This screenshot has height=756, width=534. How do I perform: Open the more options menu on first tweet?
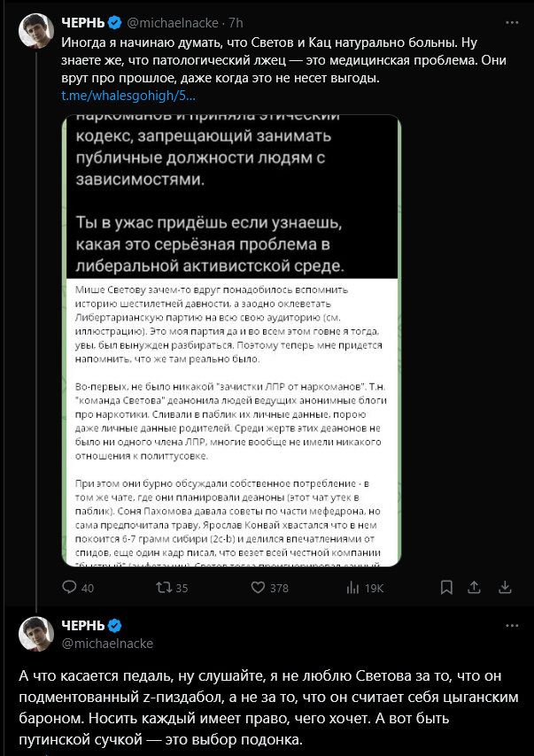pyautogui.click(x=512, y=22)
